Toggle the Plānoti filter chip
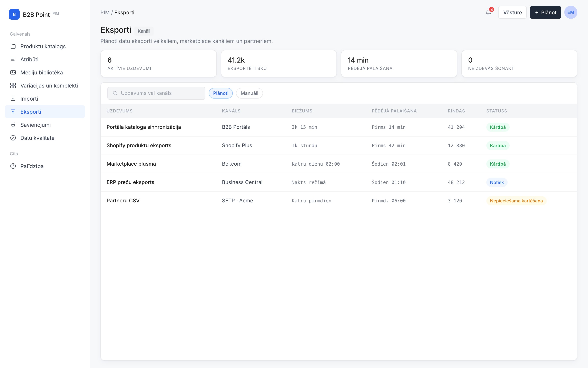The width and height of the screenshot is (588, 368). (x=221, y=93)
